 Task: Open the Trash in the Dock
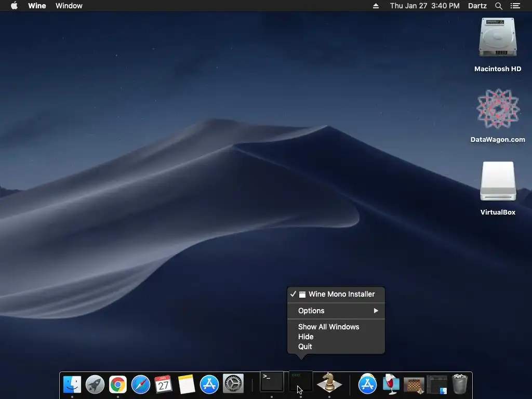point(460,384)
